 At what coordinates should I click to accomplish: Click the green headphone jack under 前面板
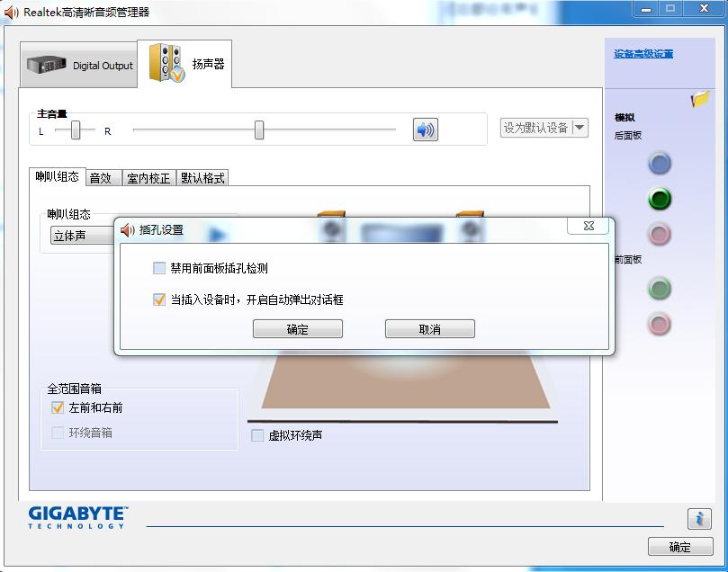tap(659, 289)
